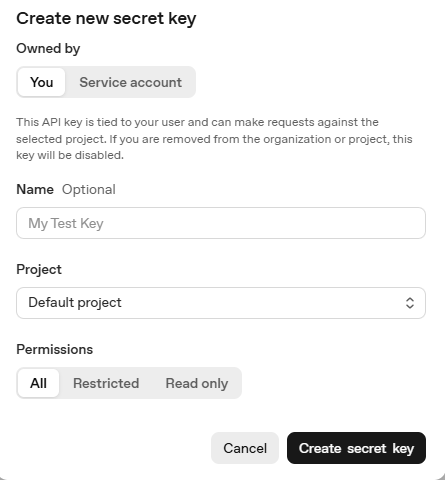Click the "Default project" text in selector
The width and height of the screenshot is (445, 480).
pyautogui.click(x=75, y=303)
